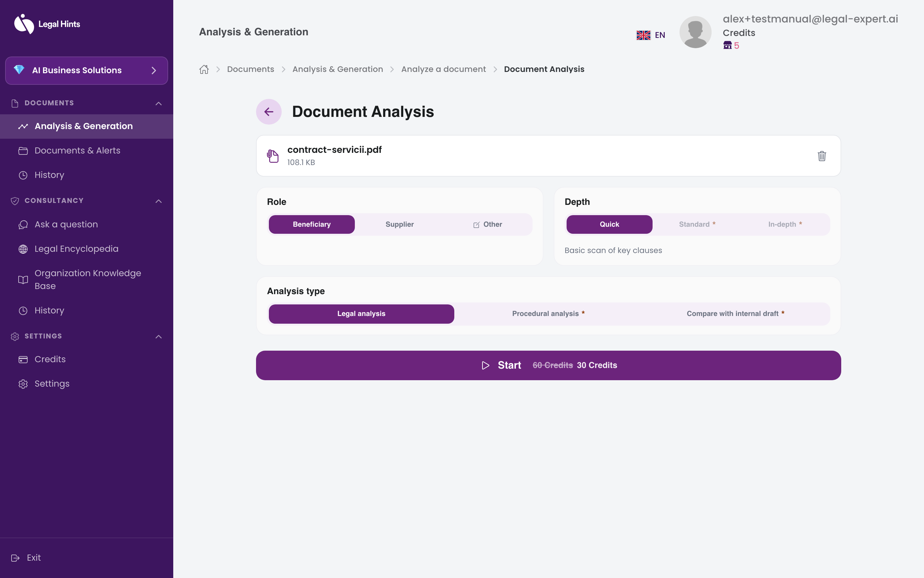Open the EN language selector

tap(651, 35)
